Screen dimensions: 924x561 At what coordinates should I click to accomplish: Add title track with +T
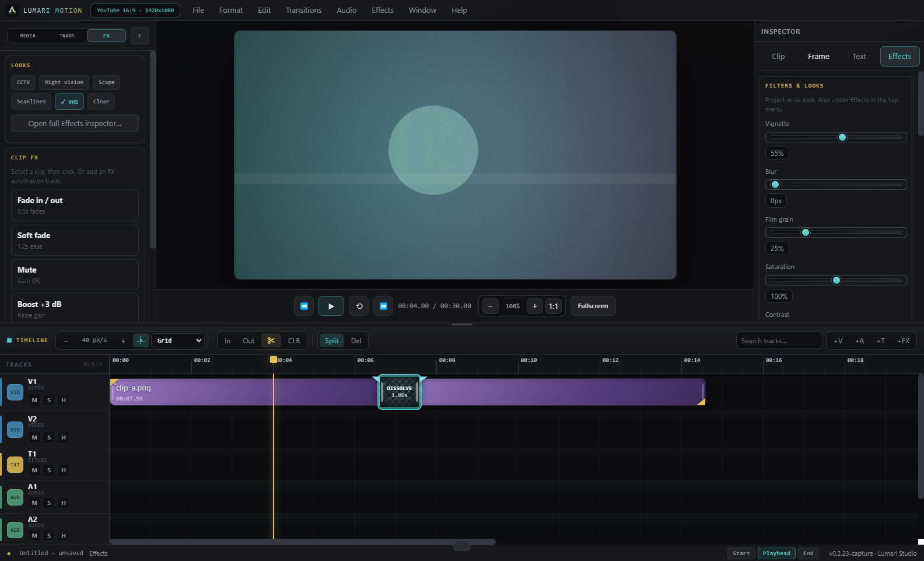881,341
